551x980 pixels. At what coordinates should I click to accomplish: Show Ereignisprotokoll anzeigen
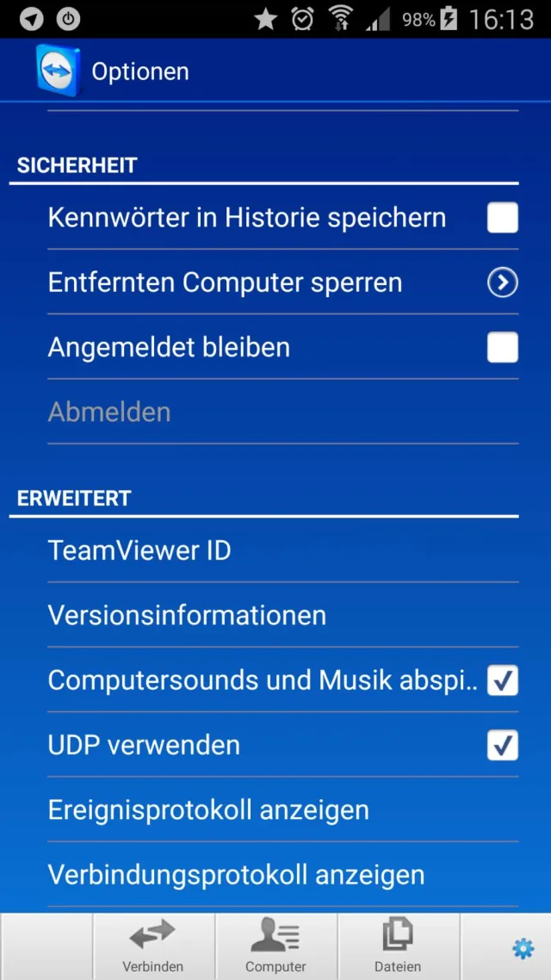click(208, 810)
